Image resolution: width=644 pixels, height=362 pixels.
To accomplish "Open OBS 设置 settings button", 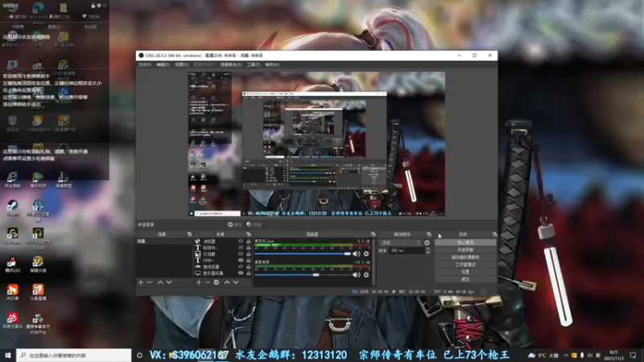I will (x=465, y=272).
